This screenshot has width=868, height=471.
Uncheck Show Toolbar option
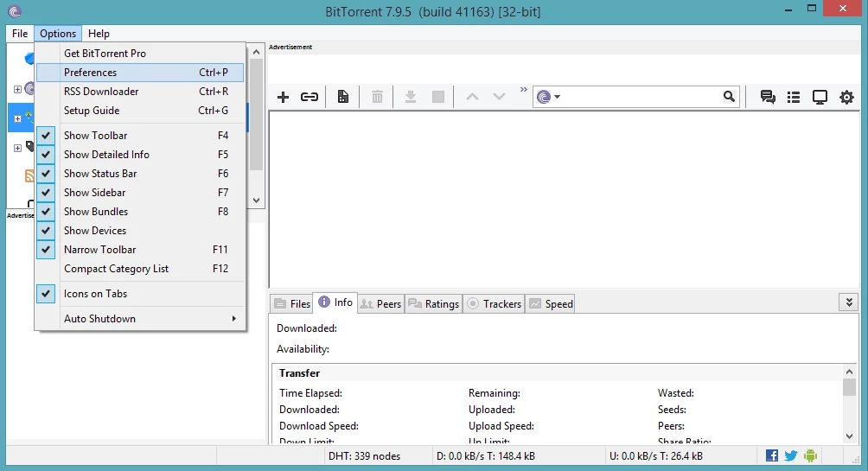(x=95, y=136)
